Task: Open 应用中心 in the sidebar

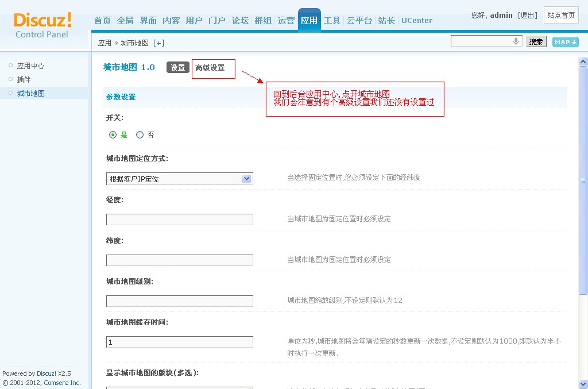Action: [30, 66]
